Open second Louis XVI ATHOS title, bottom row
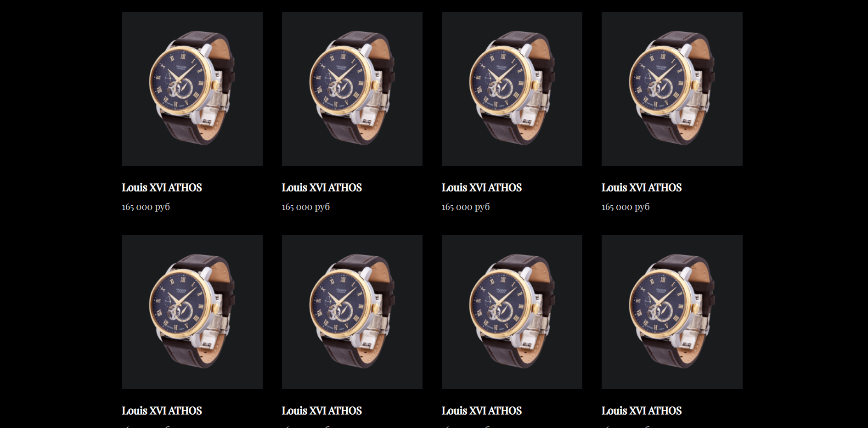 321,411
